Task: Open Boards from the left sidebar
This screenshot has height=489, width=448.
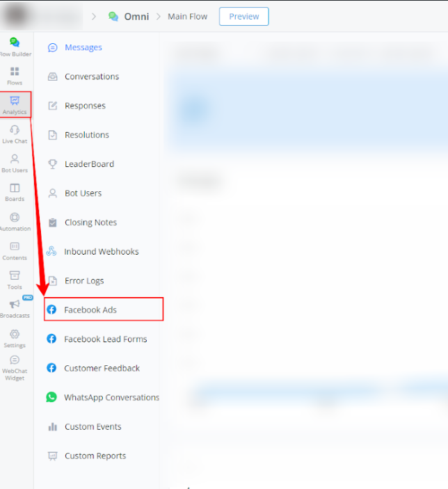Action: 15,191
